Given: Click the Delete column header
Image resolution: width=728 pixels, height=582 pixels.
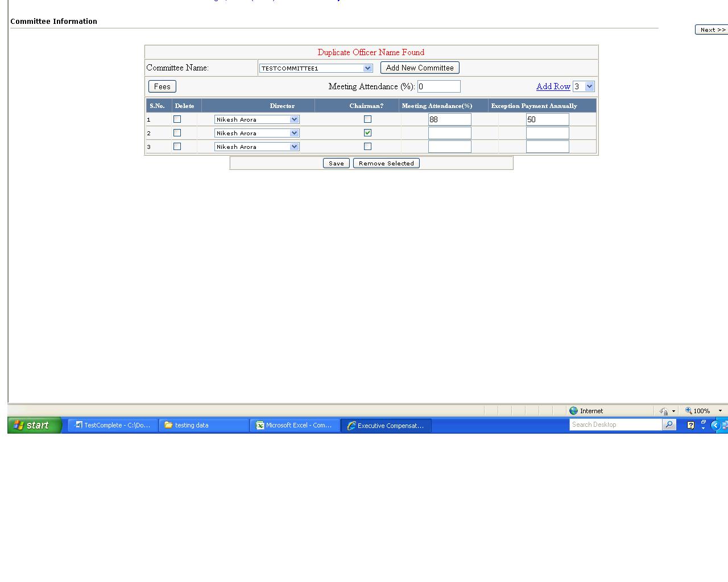Looking at the screenshot, I should [184, 106].
